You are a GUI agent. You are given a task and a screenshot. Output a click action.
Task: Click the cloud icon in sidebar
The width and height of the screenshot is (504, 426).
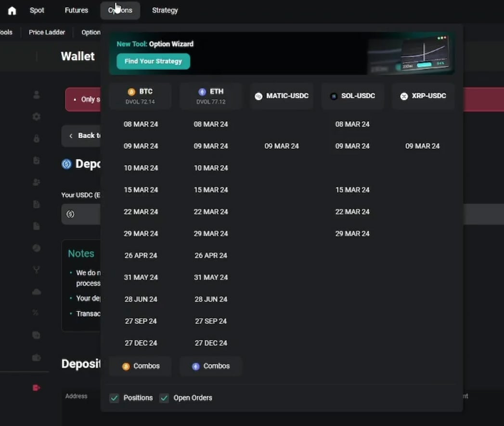click(x=36, y=292)
